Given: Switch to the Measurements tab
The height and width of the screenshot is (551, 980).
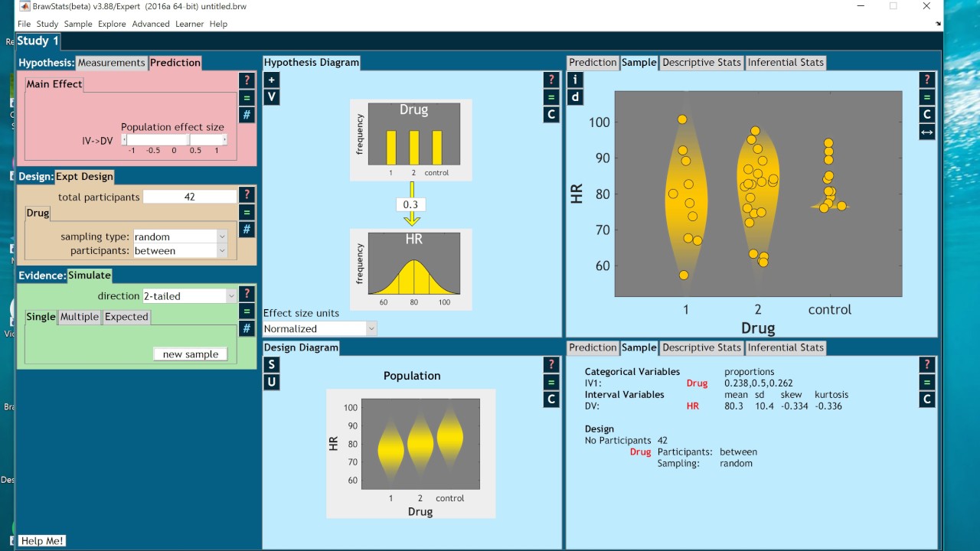Looking at the screenshot, I should 112,63.
